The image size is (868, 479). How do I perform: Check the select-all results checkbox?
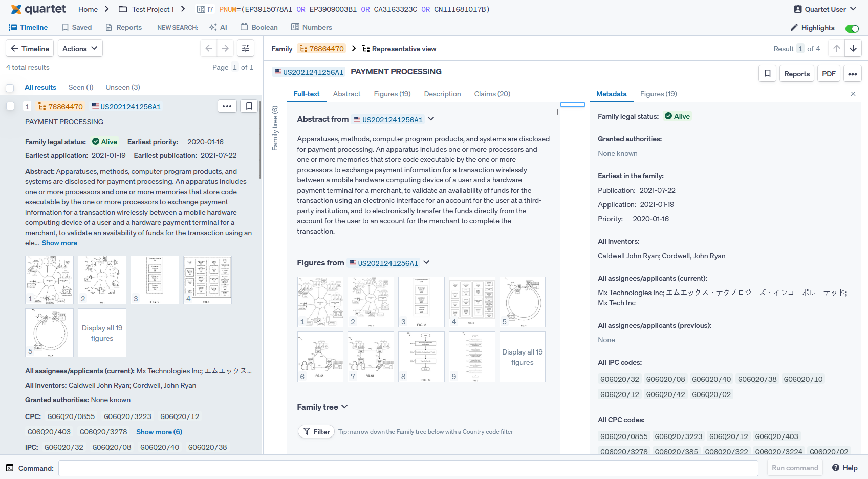click(10, 88)
